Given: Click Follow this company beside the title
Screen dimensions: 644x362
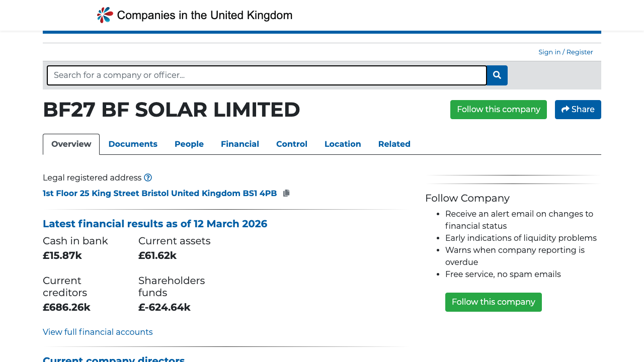Looking at the screenshot, I should click(x=498, y=110).
